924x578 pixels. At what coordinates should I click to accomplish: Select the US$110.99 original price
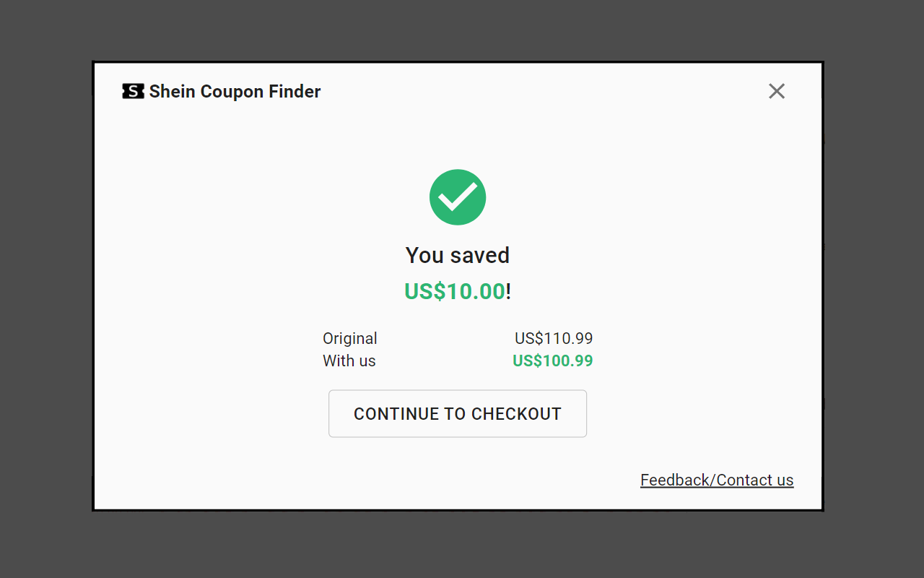click(x=553, y=338)
